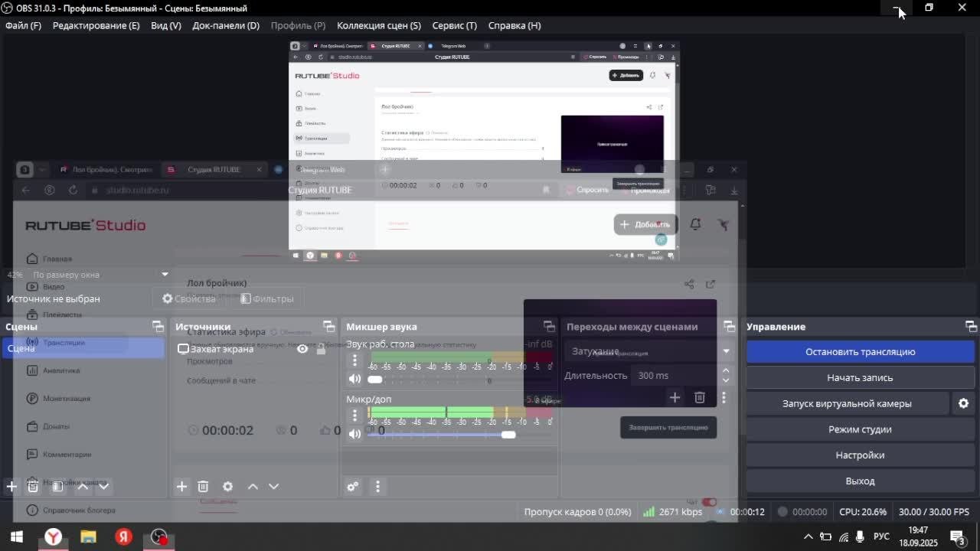Image resolution: width=980 pixels, height=551 pixels.
Task: Remove the configurable scene transition
Action: (x=700, y=397)
